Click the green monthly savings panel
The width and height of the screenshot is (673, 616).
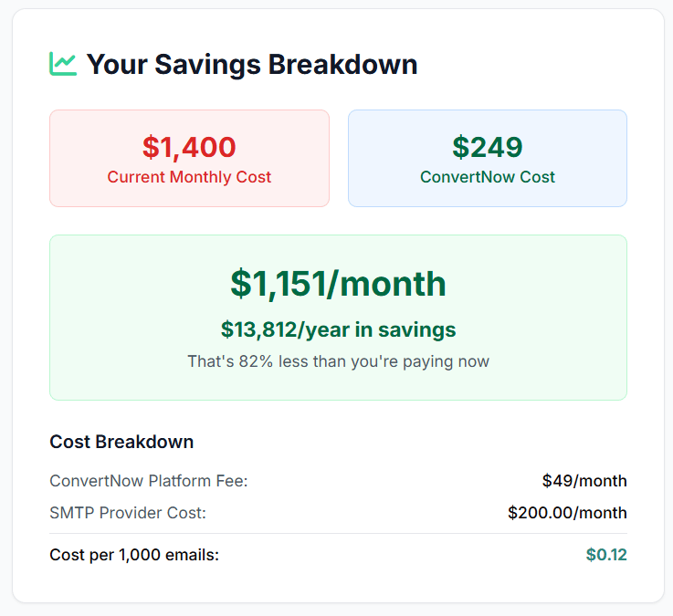coord(338,318)
